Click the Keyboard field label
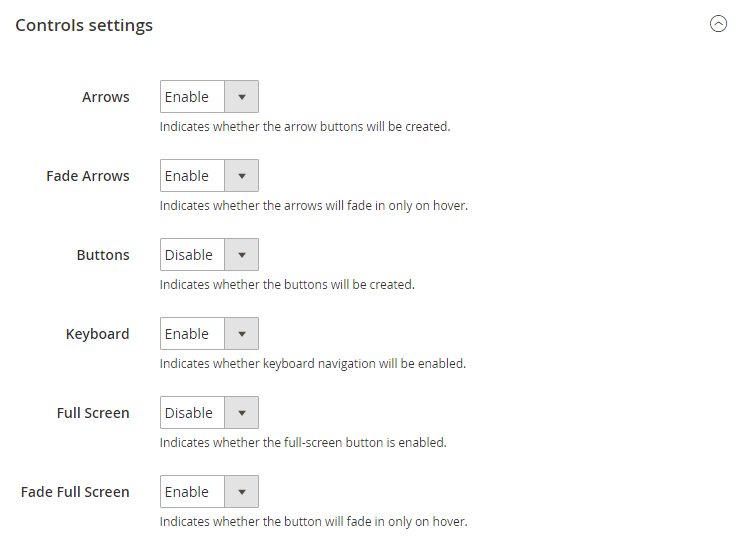736x547 pixels. (x=97, y=334)
